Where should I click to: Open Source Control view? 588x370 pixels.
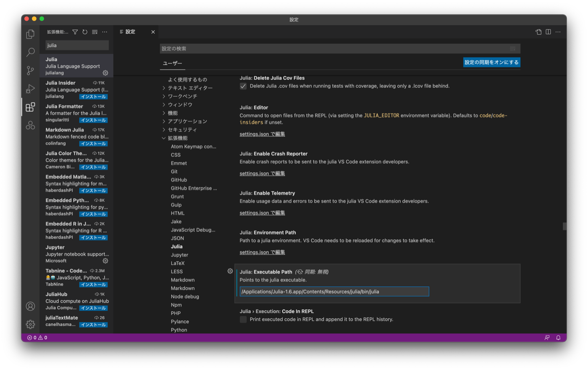30,71
